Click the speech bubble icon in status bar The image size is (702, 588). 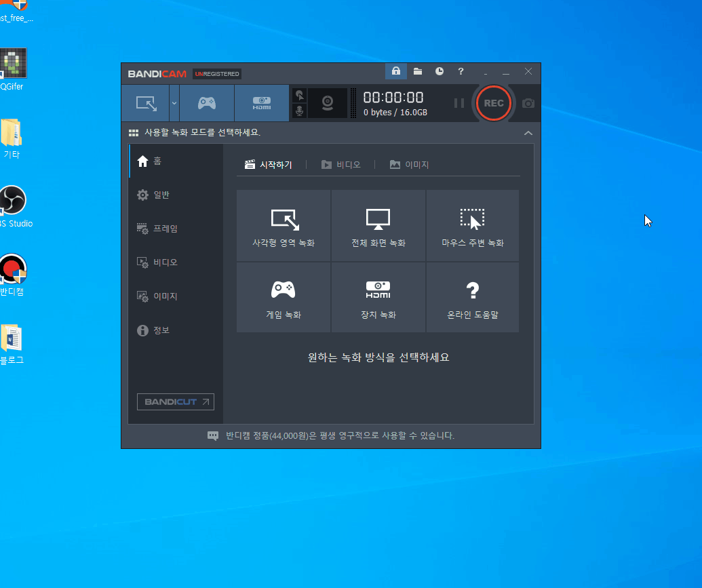pos(213,435)
